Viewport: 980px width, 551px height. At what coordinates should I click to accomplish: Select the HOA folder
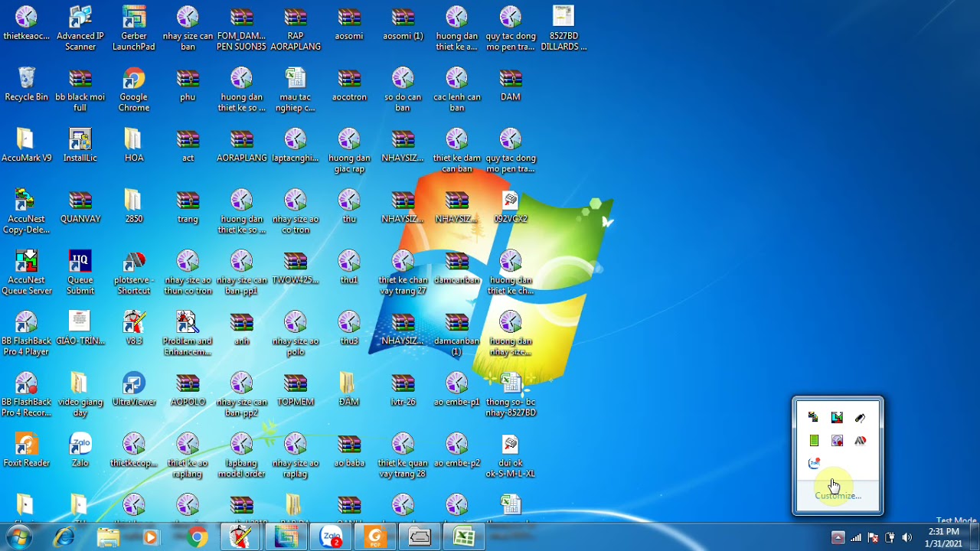coord(134,145)
